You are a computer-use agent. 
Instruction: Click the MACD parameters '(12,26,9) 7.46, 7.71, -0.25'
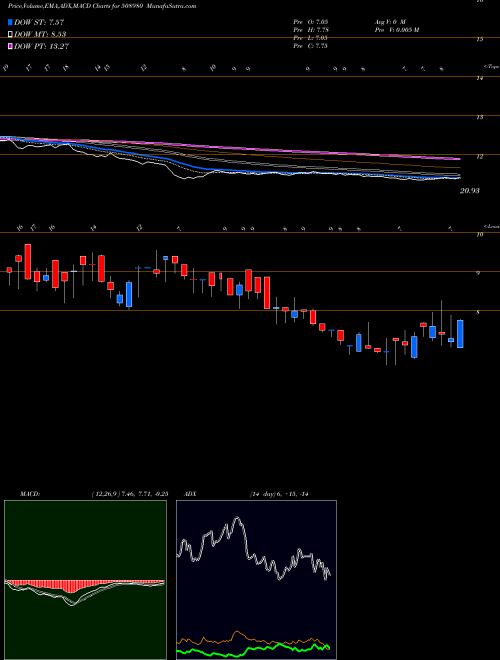(129, 494)
